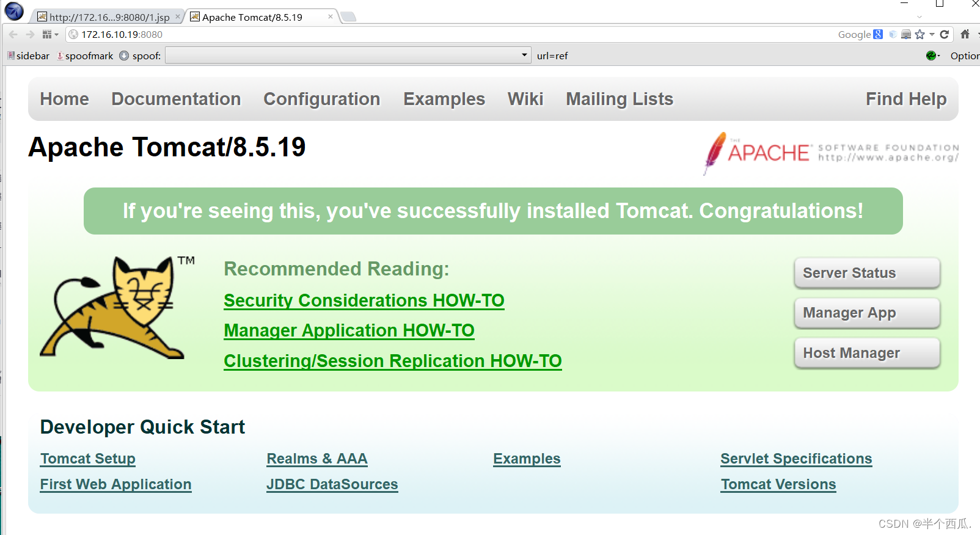Open Manager Application HOW-TO link

[349, 330]
